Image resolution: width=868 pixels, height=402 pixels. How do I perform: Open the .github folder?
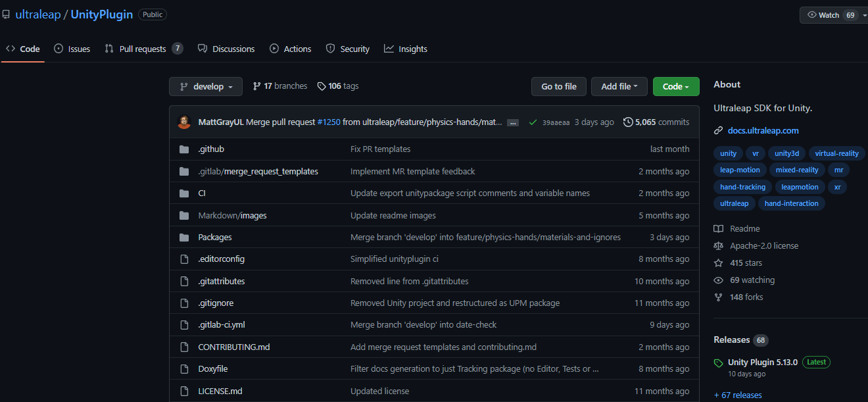(211, 149)
